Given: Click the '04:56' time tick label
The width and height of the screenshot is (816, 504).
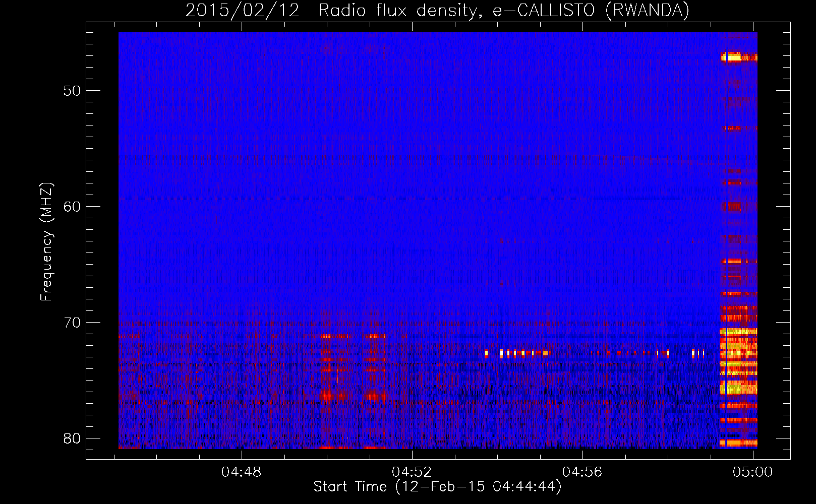Looking at the screenshot, I should [x=582, y=472].
